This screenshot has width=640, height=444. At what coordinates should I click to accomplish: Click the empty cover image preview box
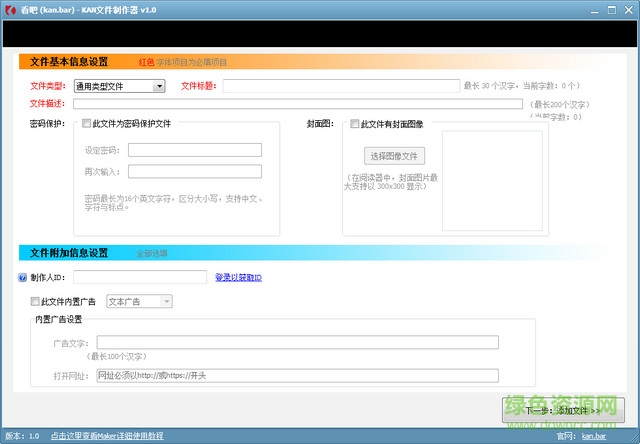[x=492, y=180]
